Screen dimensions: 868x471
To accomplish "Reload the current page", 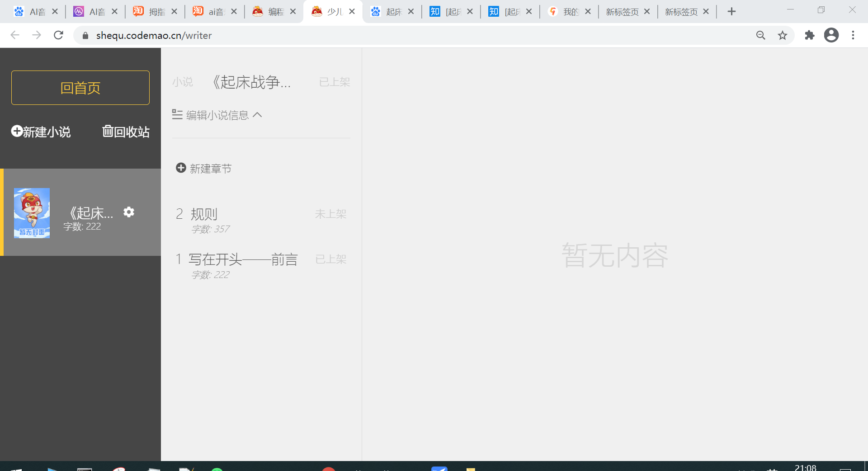I will 58,35.
